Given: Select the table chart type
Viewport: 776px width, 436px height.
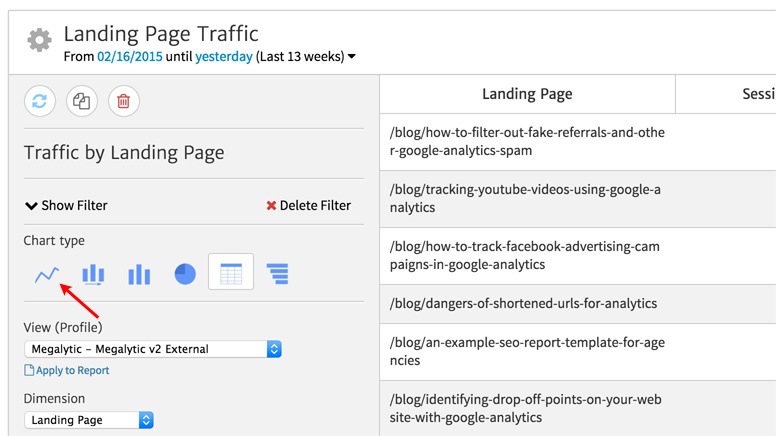Looking at the screenshot, I should point(231,273).
